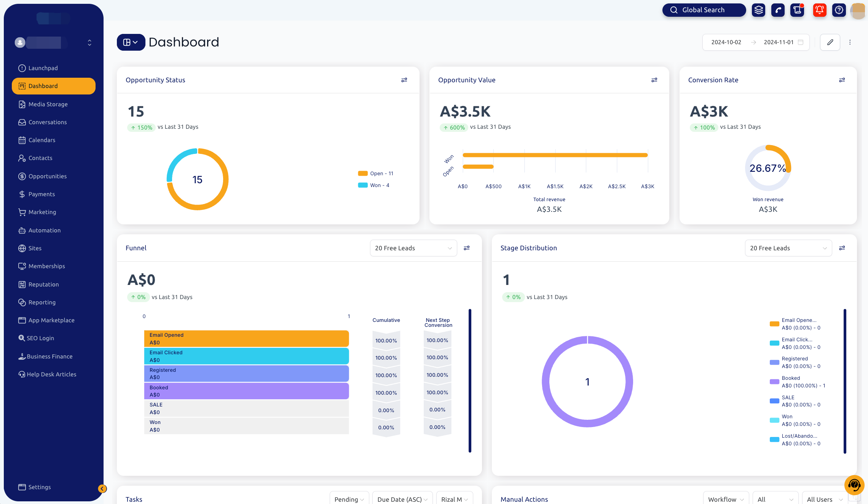The image size is (868, 504).
Task: Open Settings at the sidebar bottom
Action: pos(39,487)
